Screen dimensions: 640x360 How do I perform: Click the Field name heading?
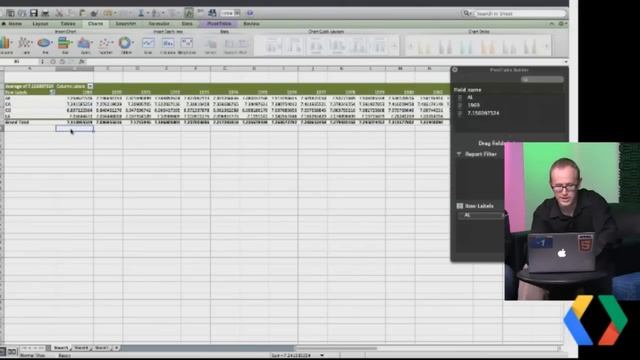(467, 90)
